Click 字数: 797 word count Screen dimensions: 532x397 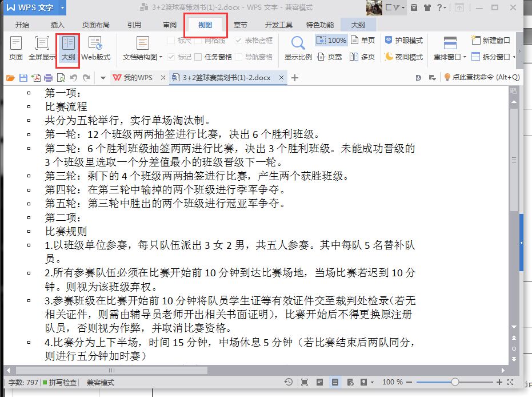pos(23,383)
